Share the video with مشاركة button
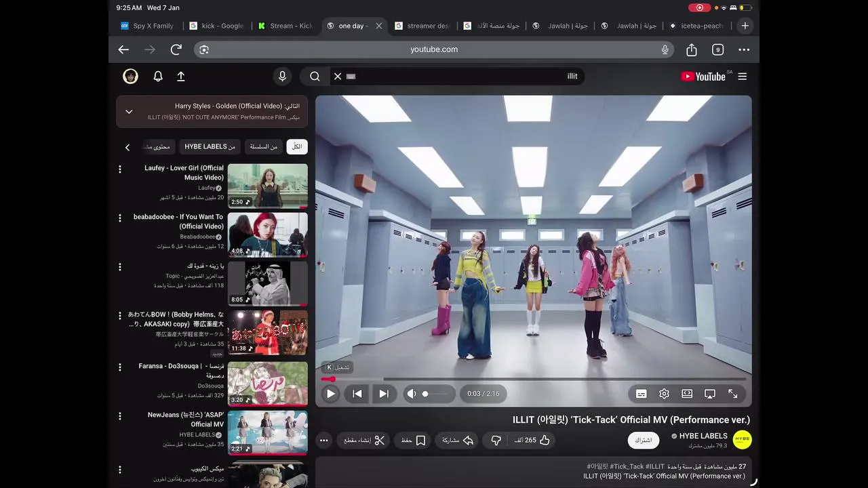The height and width of the screenshot is (488, 868). coord(458,441)
